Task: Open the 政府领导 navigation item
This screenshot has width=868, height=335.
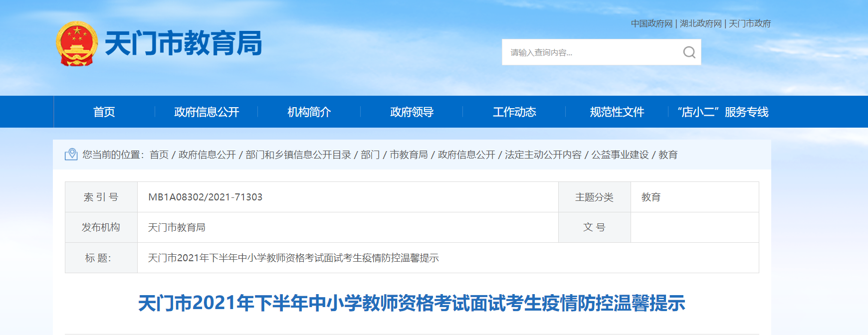Action: (x=412, y=112)
